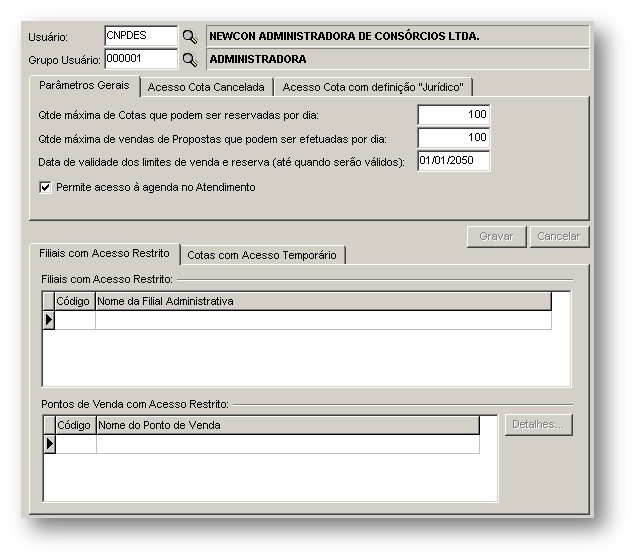Viewport: 636px width, 560px height.
Task: Open Acesso Cota Cancelada tab
Action: (x=206, y=87)
